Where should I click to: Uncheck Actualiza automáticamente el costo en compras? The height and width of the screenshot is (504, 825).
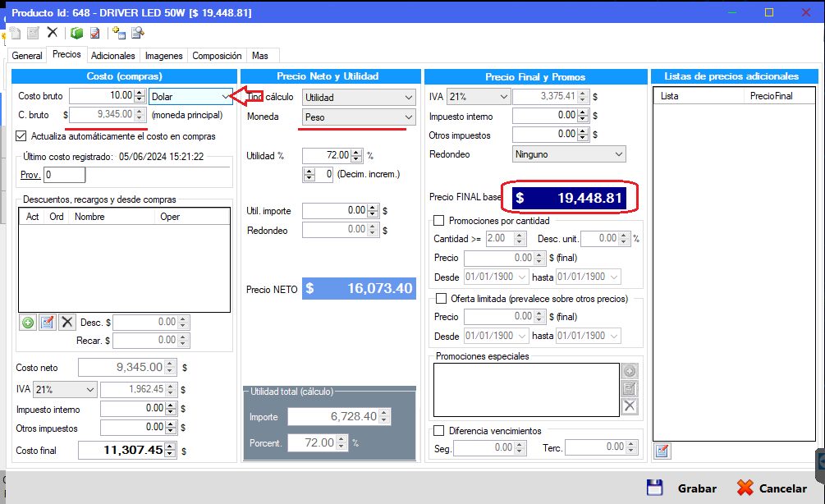21,135
